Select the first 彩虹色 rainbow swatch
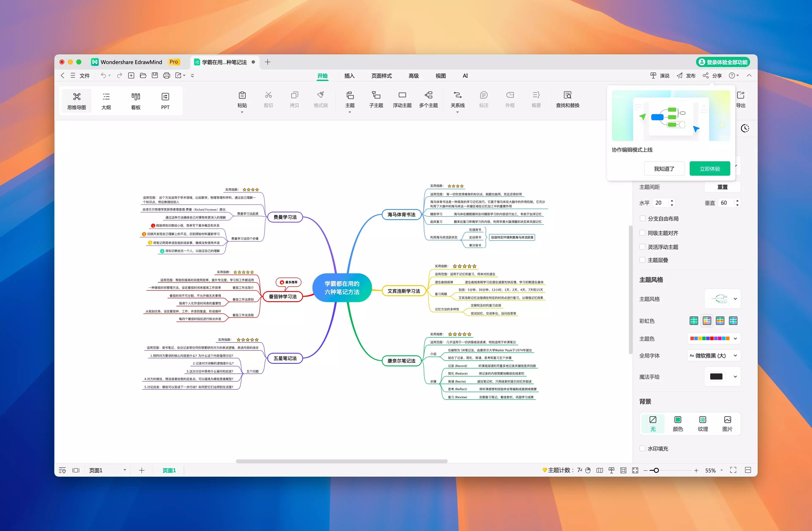The image size is (812, 531). pos(694,321)
